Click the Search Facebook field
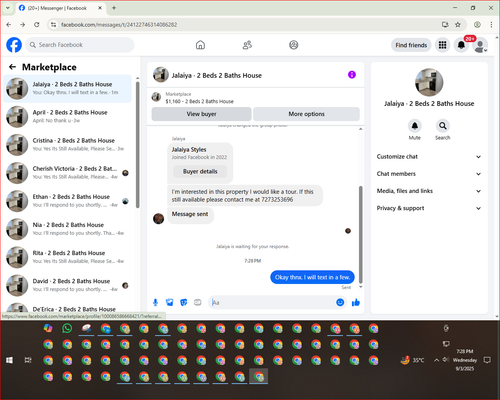The width and height of the screenshot is (500, 400). click(80, 45)
